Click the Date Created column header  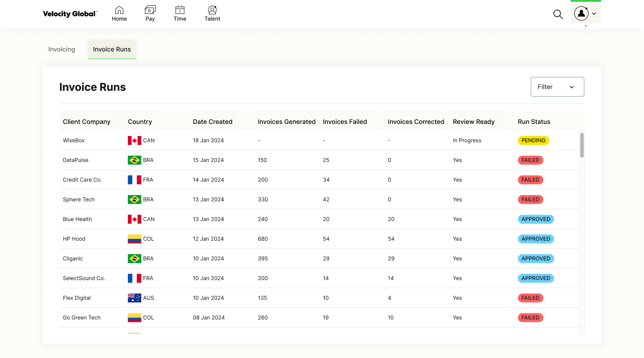(x=212, y=122)
